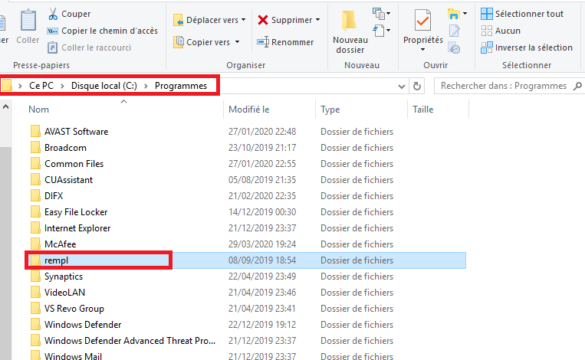Screen dimensions: 585x360
Task: Click Coller le raccourci
Action: click(90, 47)
